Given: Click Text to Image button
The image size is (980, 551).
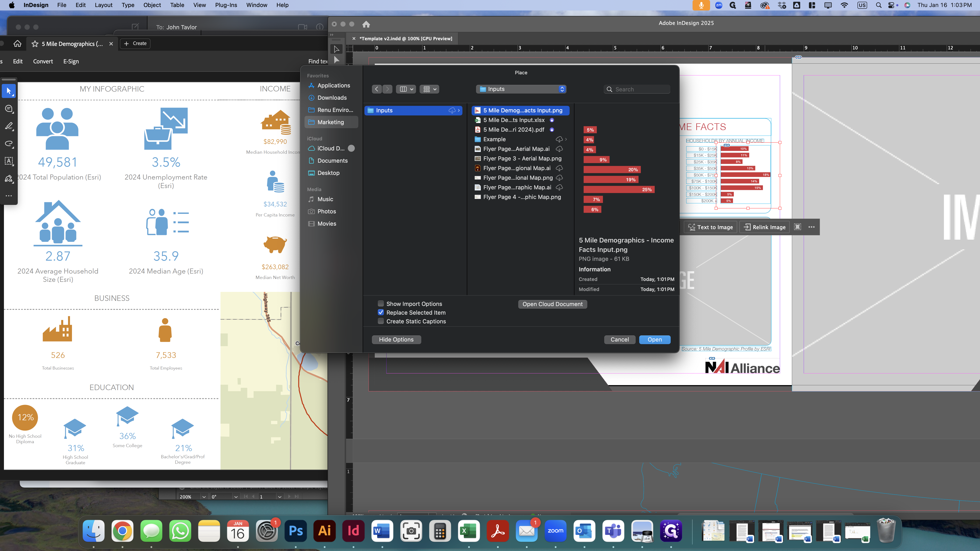Looking at the screenshot, I should coord(711,227).
